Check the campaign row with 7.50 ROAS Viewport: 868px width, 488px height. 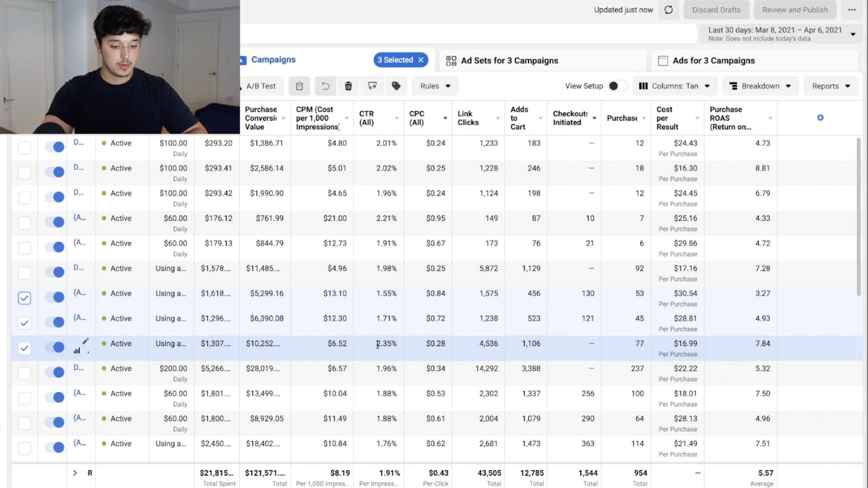(x=24, y=398)
